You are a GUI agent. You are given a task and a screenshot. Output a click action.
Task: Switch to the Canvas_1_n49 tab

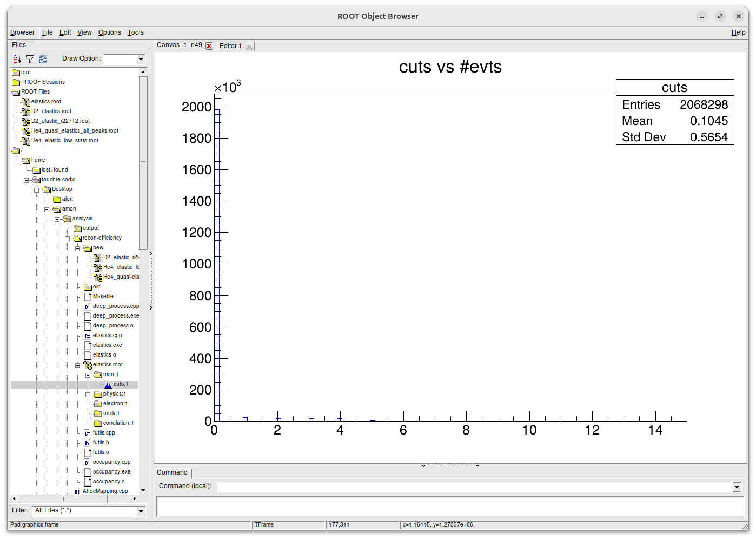[x=180, y=45]
